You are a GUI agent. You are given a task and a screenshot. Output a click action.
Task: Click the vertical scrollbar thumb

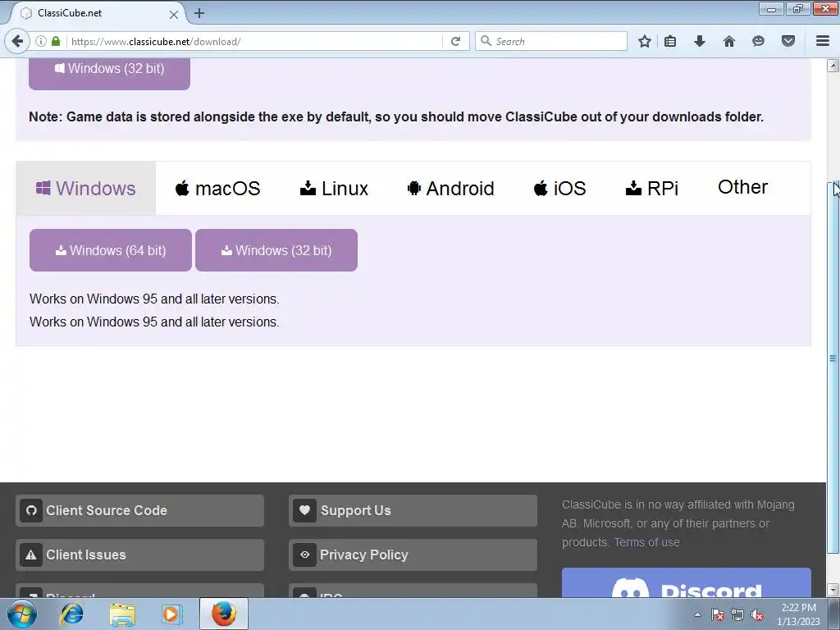click(833, 367)
